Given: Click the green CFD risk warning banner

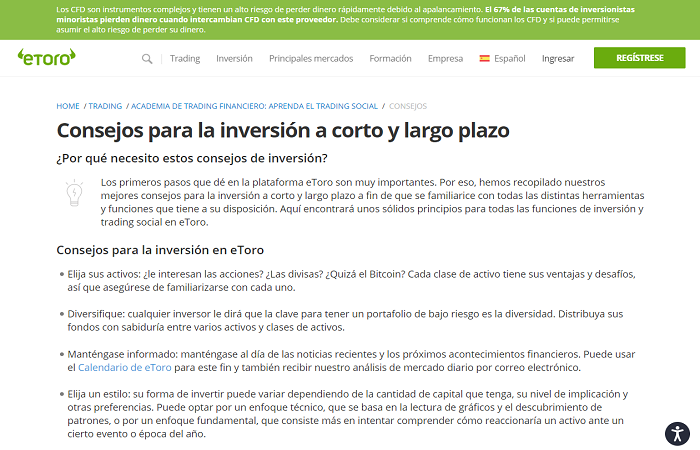Looking at the screenshot, I should click(350, 20).
